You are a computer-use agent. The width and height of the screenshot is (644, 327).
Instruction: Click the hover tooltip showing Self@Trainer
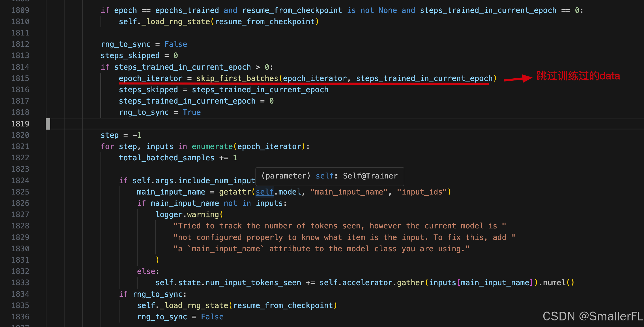tap(330, 176)
